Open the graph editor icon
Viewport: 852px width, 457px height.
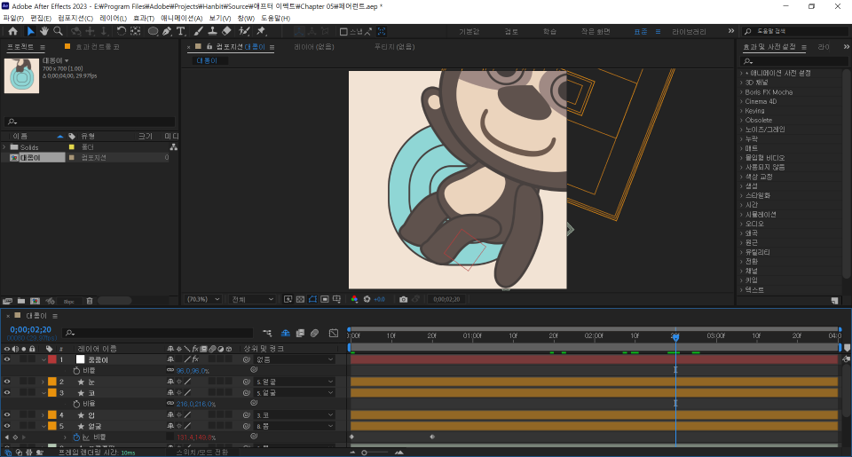(334, 333)
